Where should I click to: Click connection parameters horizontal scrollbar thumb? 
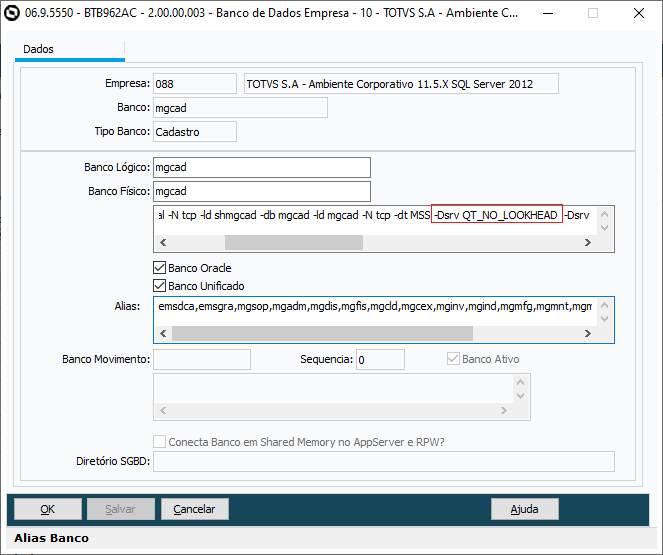[x=294, y=243]
